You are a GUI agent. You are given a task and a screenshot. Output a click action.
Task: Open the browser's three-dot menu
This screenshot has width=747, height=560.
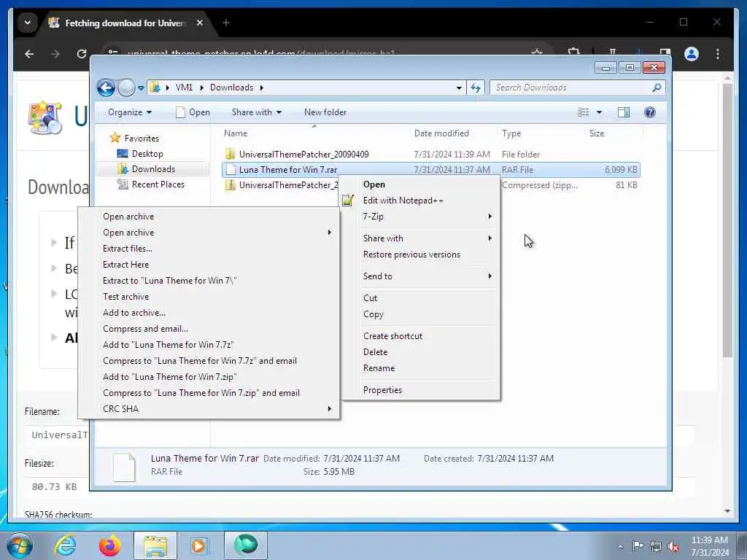coord(718,54)
